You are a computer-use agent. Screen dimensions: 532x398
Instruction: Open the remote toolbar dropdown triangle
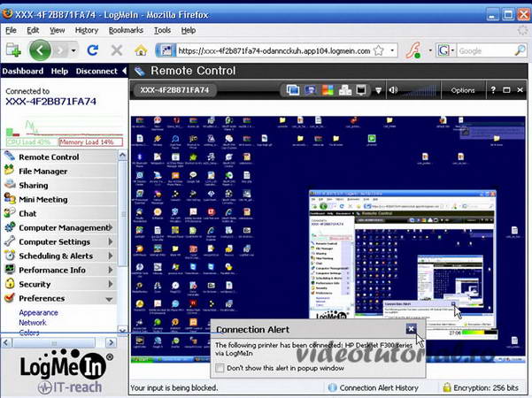[x=378, y=90]
